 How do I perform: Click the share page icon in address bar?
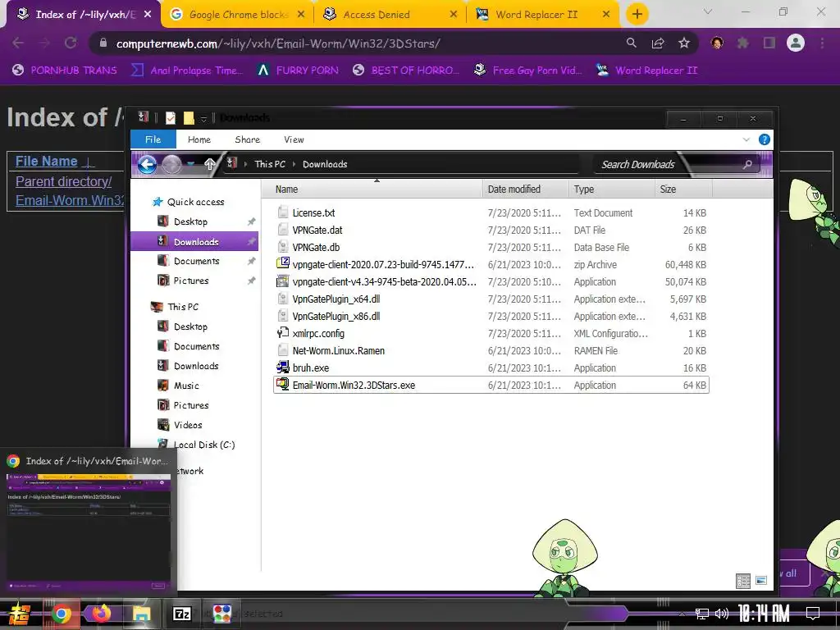coord(658,43)
